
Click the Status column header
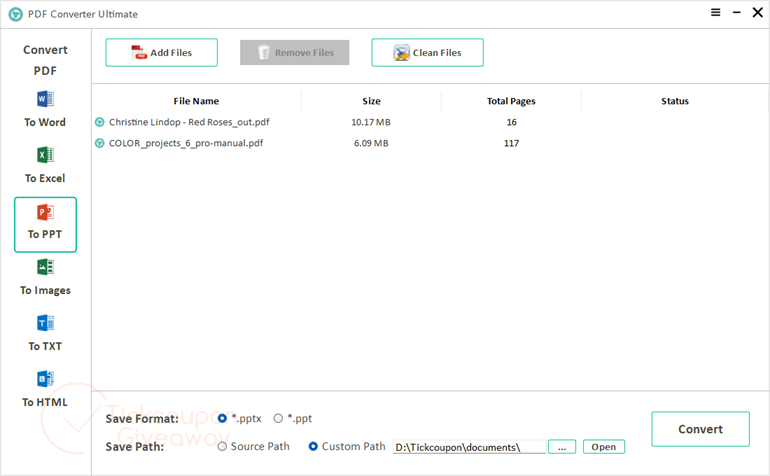pos(675,101)
